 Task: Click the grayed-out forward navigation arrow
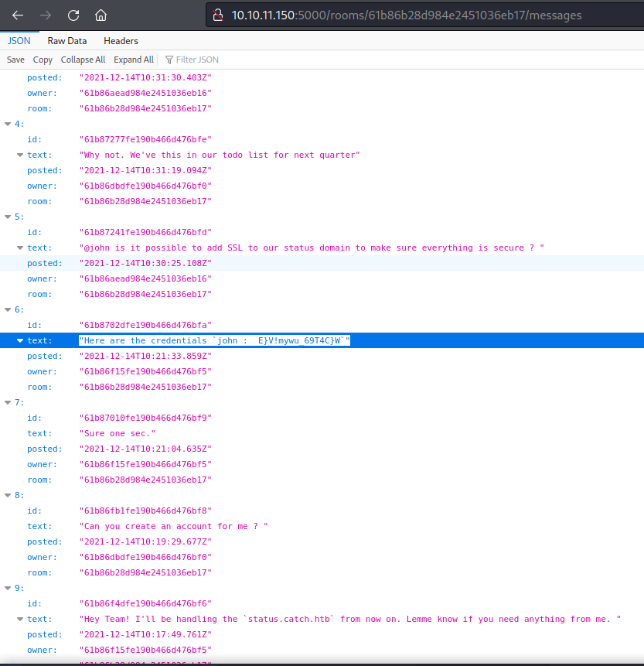(x=46, y=15)
